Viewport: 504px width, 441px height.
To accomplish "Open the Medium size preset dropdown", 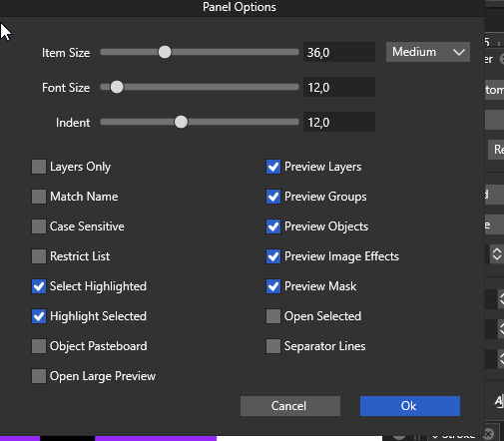I will 428,52.
